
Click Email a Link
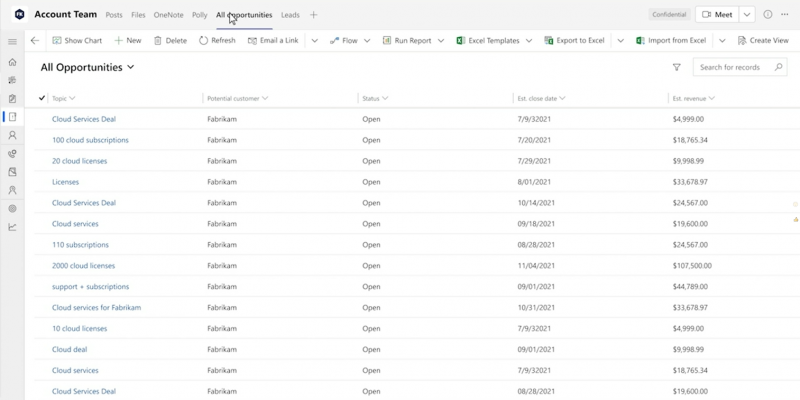tap(273, 40)
